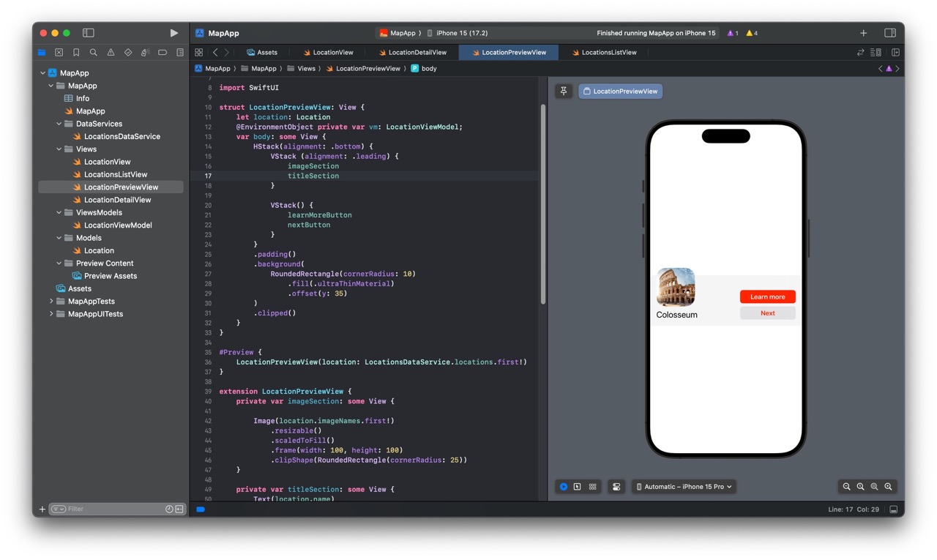This screenshot has height=560, width=937.
Task: Open the Find navigator magnifier icon
Action: click(94, 53)
